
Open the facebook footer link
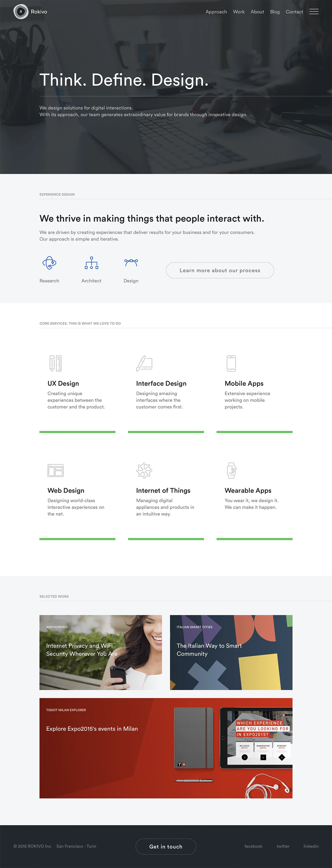coord(254,846)
